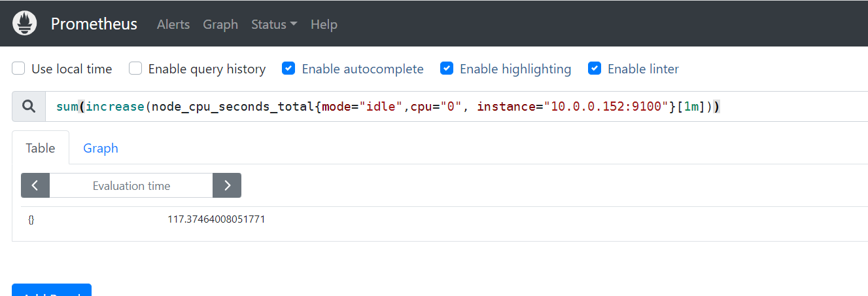868x296 pixels.
Task: Step evaluation time forward with right chevron
Action: 227,185
